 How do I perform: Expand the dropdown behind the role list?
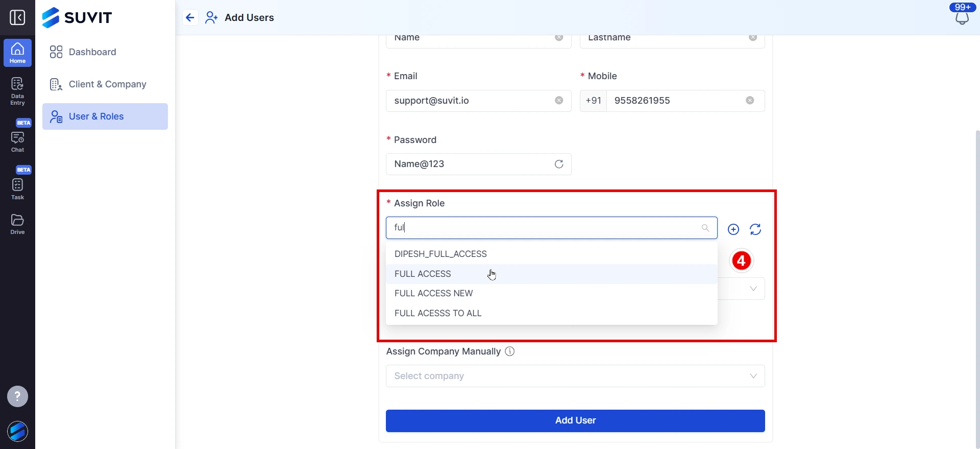click(x=753, y=289)
